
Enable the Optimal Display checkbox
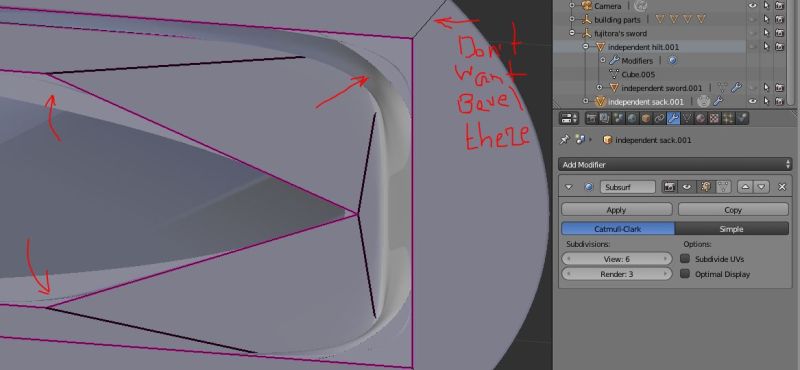point(685,274)
